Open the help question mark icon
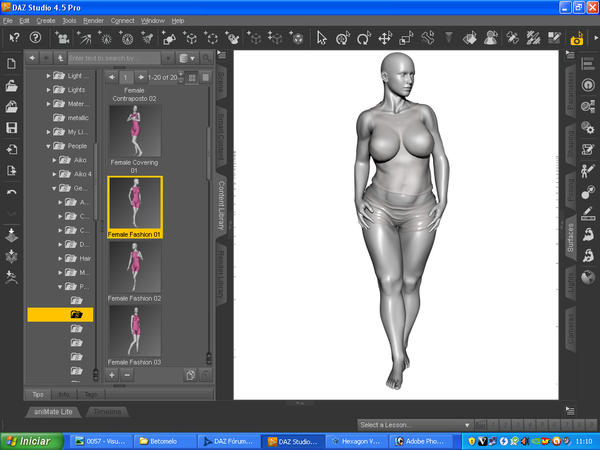Image resolution: width=600 pixels, height=450 pixels. (35, 38)
